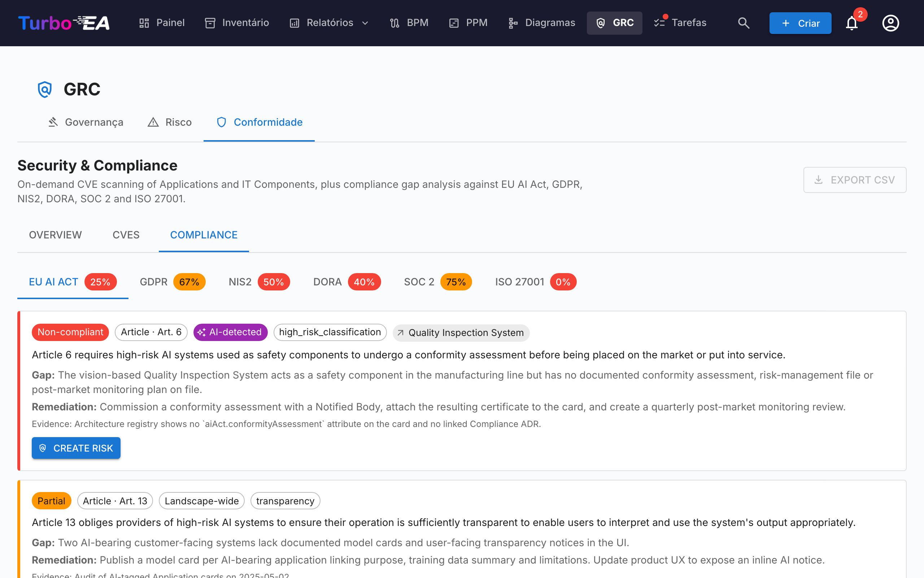
Task: Open the user account profile icon
Action: (890, 23)
